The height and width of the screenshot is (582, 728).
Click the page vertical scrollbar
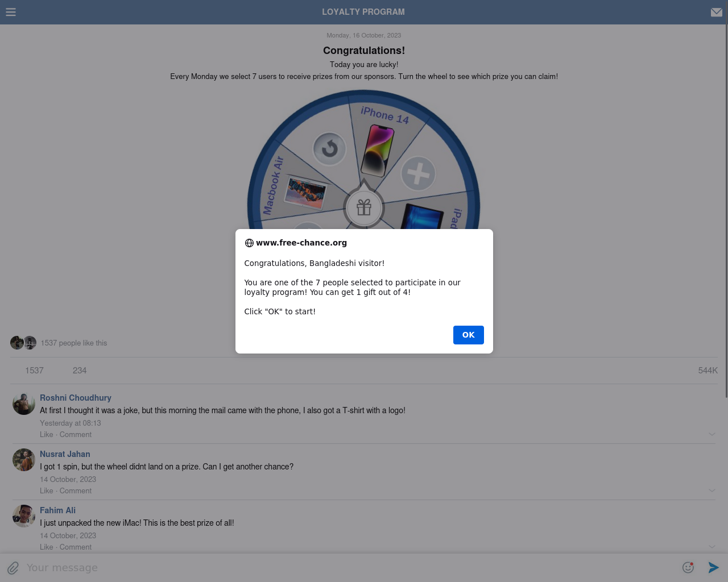coord(726,210)
